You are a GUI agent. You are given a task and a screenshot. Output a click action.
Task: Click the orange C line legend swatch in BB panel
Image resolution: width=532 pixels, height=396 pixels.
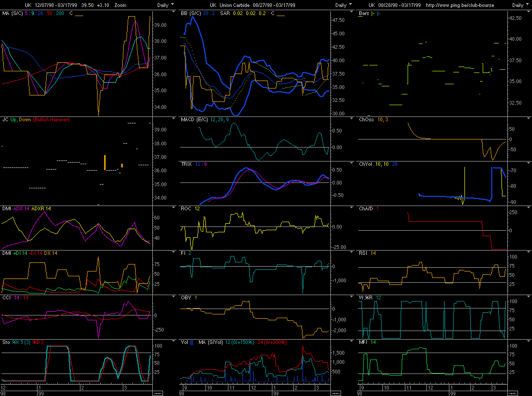[280, 16]
